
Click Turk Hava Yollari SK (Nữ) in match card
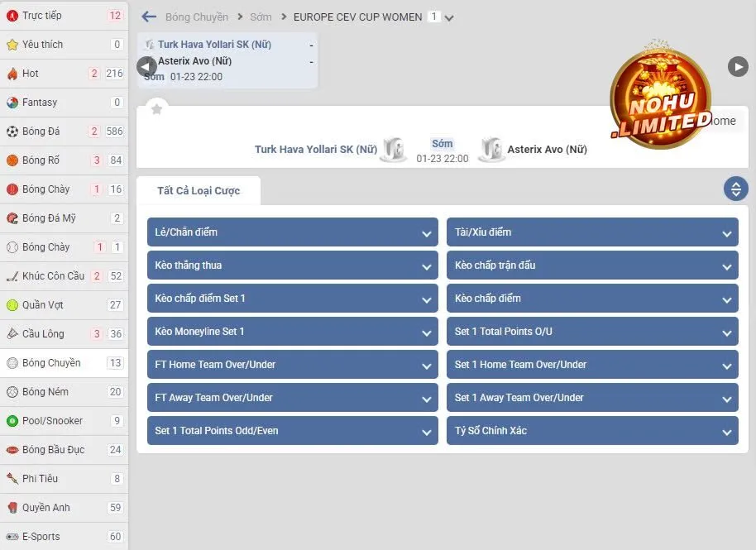214,45
